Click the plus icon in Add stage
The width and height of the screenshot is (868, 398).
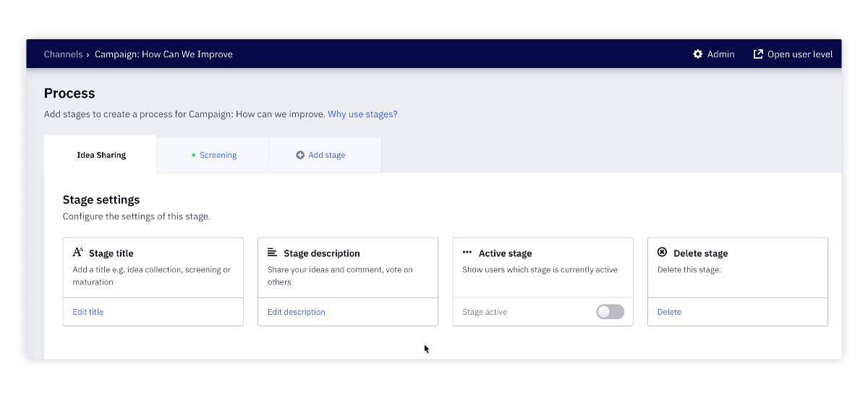(x=300, y=155)
